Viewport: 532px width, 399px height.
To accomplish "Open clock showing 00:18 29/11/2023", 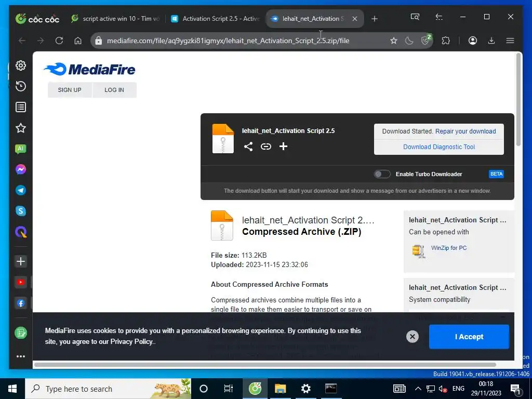I will click(x=486, y=389).
